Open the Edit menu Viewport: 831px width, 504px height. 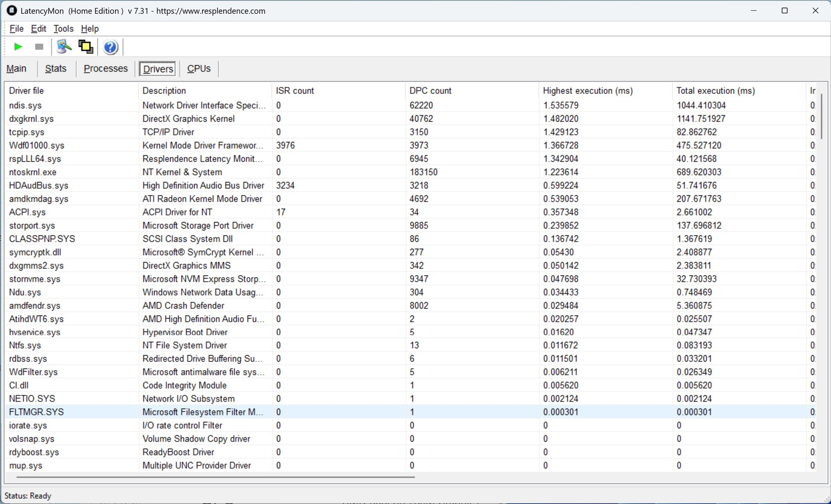coord(39,29)
